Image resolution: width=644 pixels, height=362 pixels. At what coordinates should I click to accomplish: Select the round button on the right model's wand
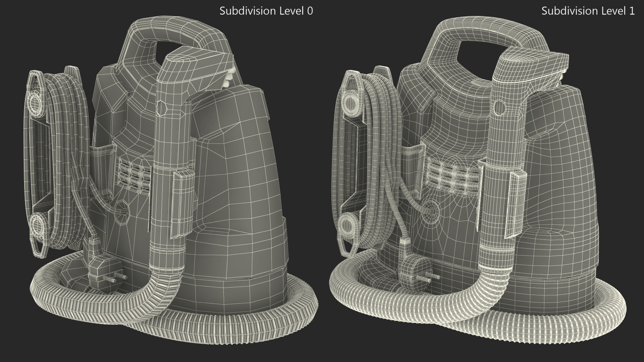click(500, 107)
